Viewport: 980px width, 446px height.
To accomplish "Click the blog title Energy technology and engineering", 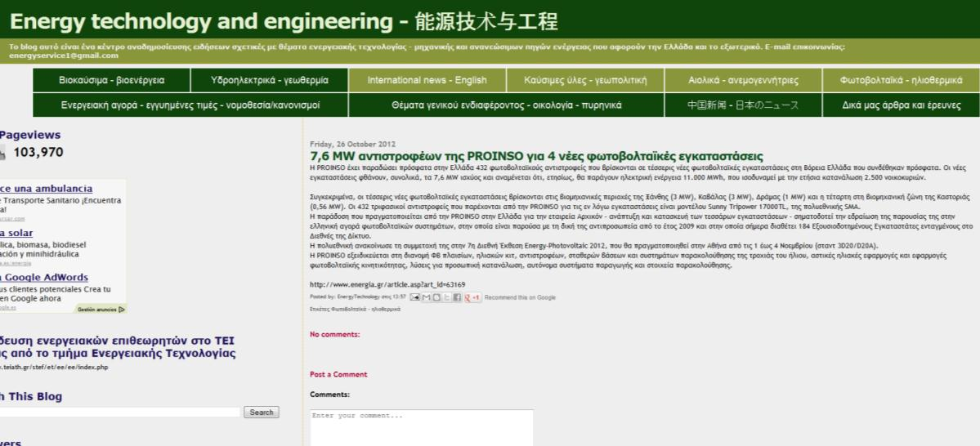I will click(x=284, y=22).
